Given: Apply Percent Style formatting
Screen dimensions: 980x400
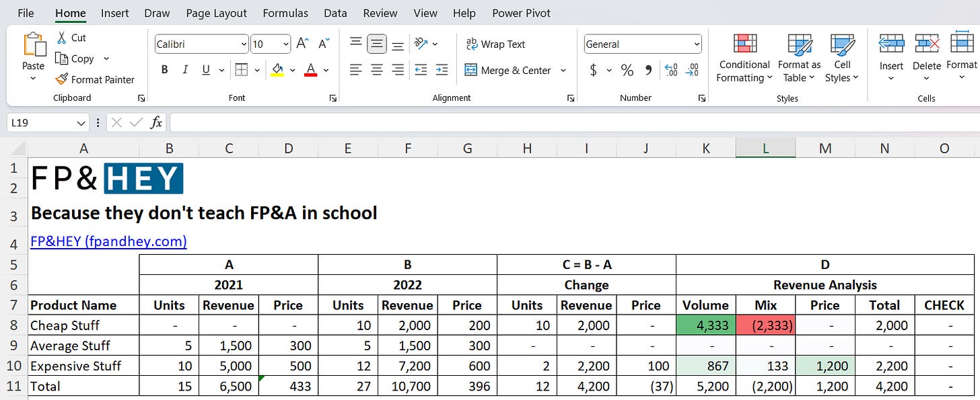Looking at the screenshot, I should [628, 70].
